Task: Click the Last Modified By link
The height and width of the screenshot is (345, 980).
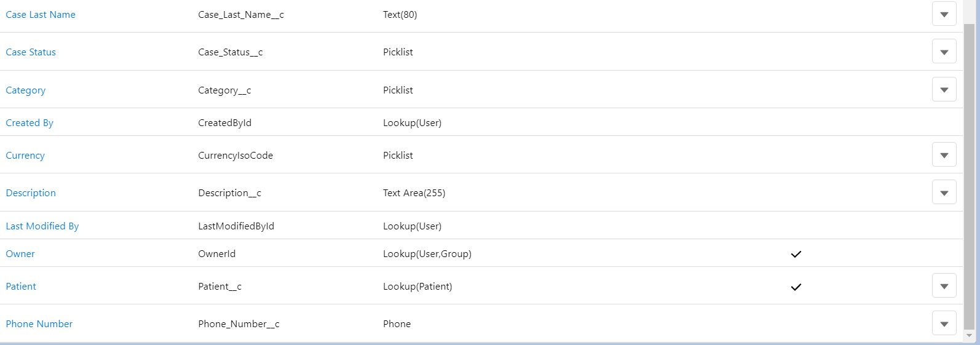Action: click(x=42, y=226)
